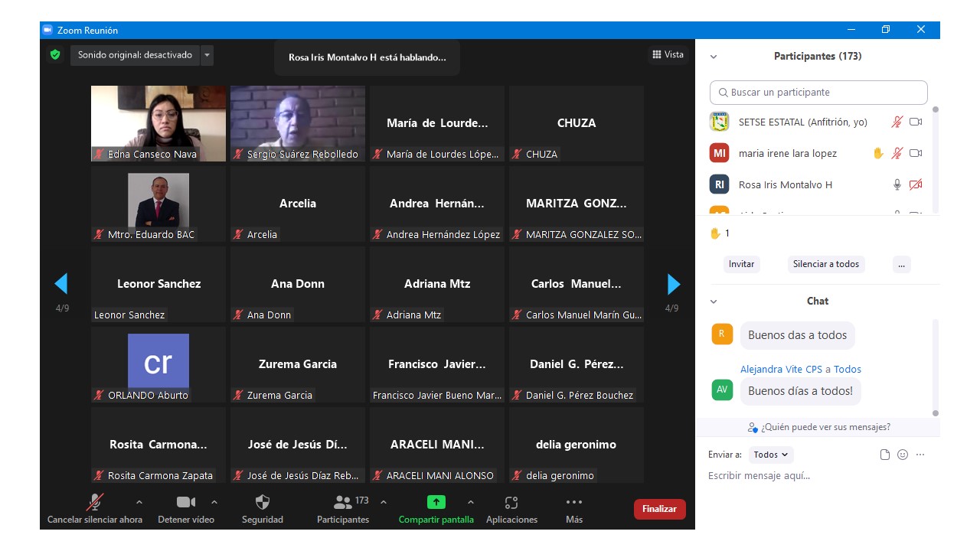The height and width of the screenshot is (551, 980).
Task: Open Sonido original dropdown arrow
Action: (x=207, y=55)
